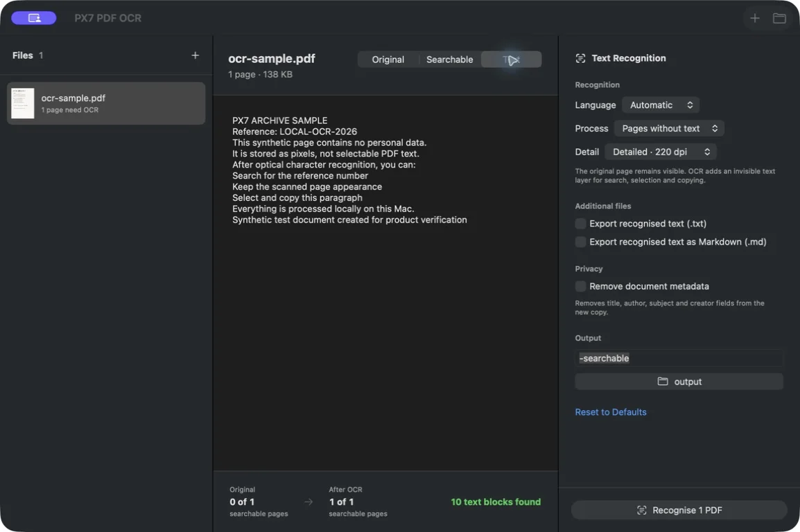Image resolution: width=800 pixels, height=532 pixels.
Task: Enable Export recognised text as Markdown checkbox
Action: (580, 242)
